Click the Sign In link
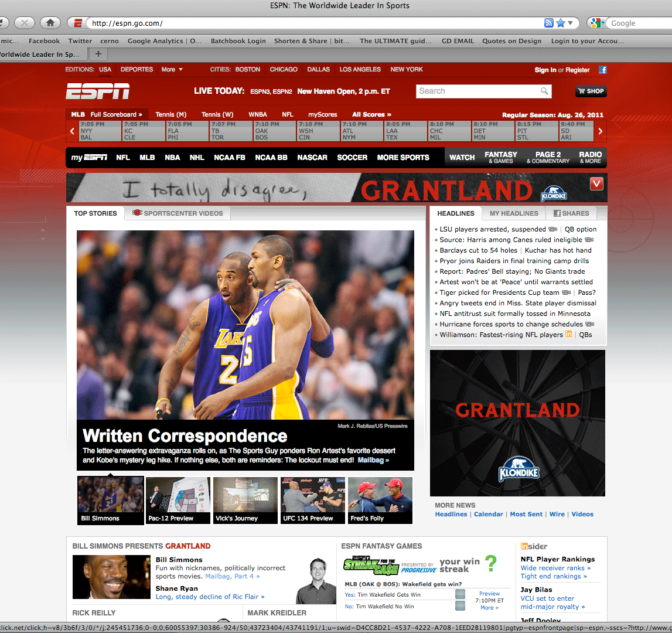The height and width of the screenshot is (633, 672). click(545, 70)
